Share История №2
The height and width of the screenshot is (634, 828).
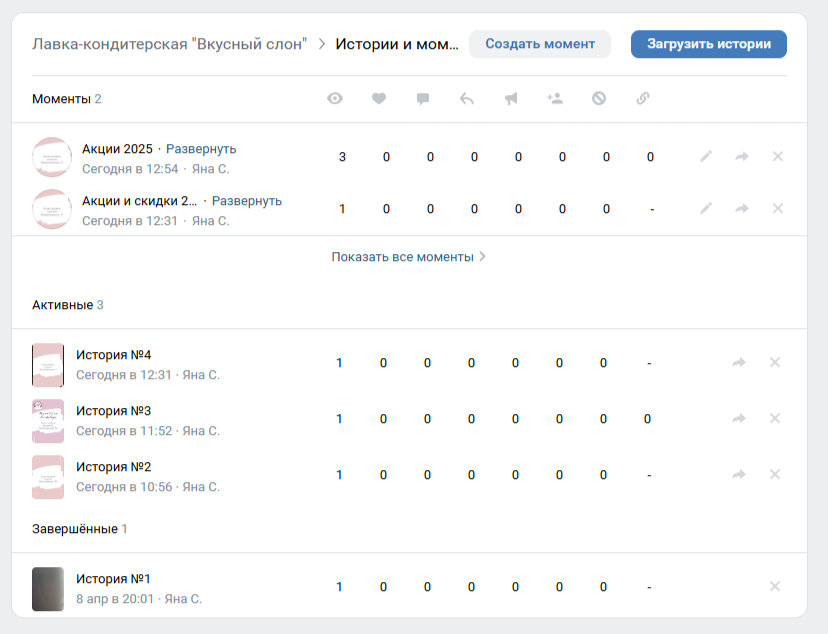coord(739,475)
